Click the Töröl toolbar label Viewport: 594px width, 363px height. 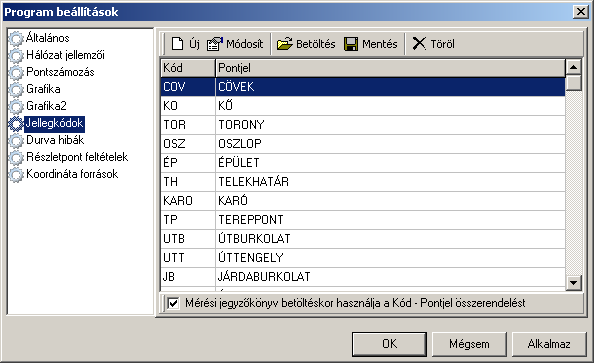tap(442, 44)
